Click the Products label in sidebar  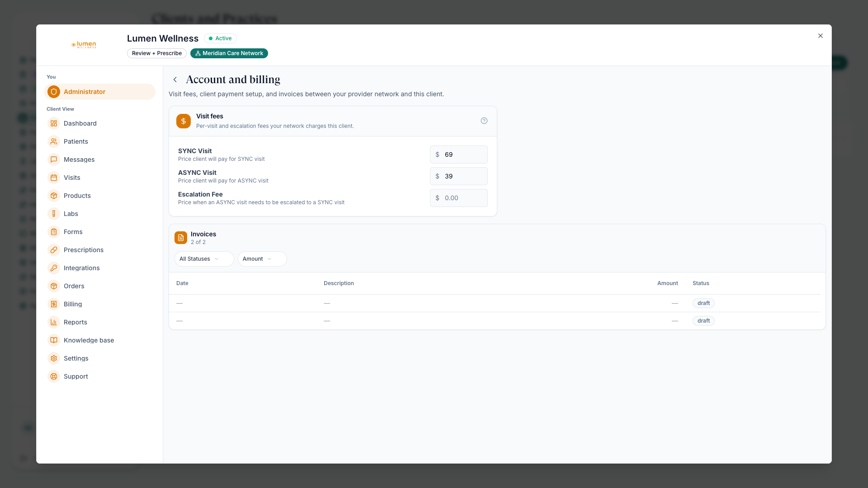click(77, 196)
